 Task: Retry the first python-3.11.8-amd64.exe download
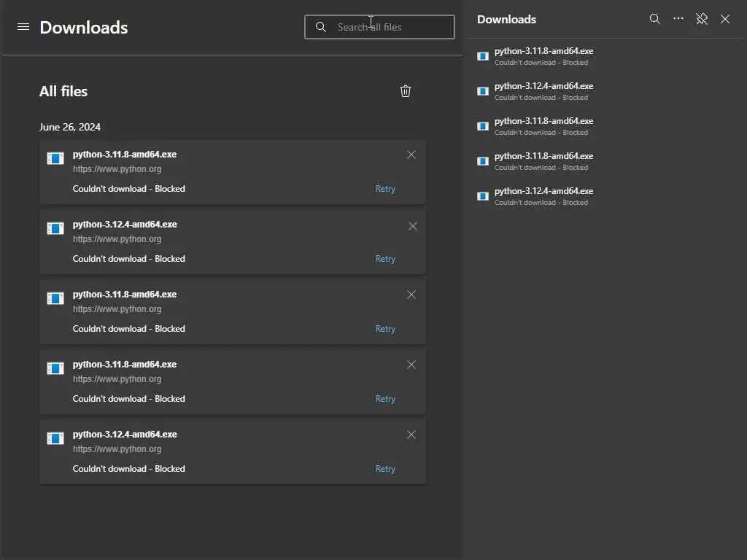pos(385,189)
